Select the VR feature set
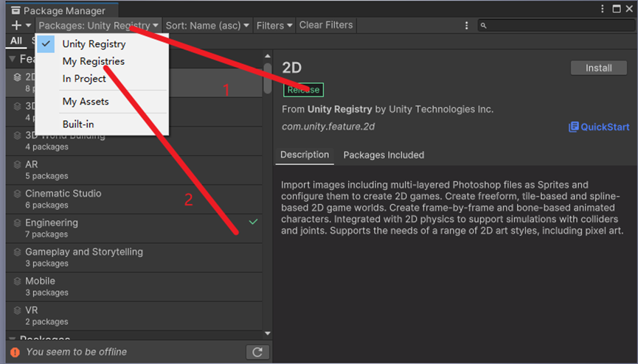 [134, 316]
